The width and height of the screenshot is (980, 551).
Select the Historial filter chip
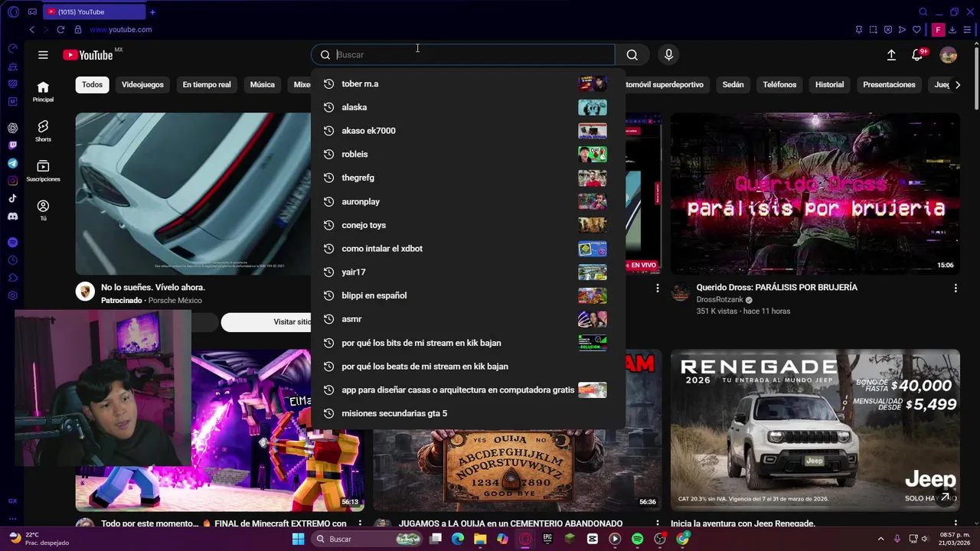point(829,85)
